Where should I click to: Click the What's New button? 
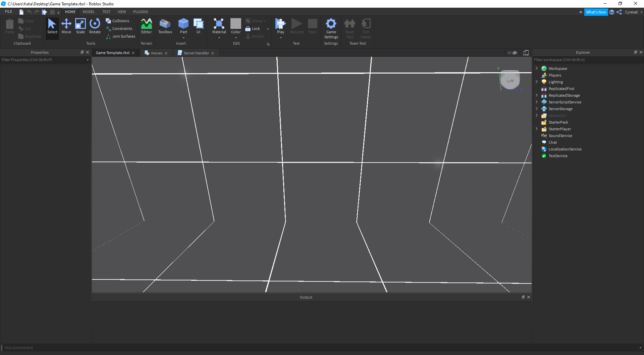pos(596,12)
